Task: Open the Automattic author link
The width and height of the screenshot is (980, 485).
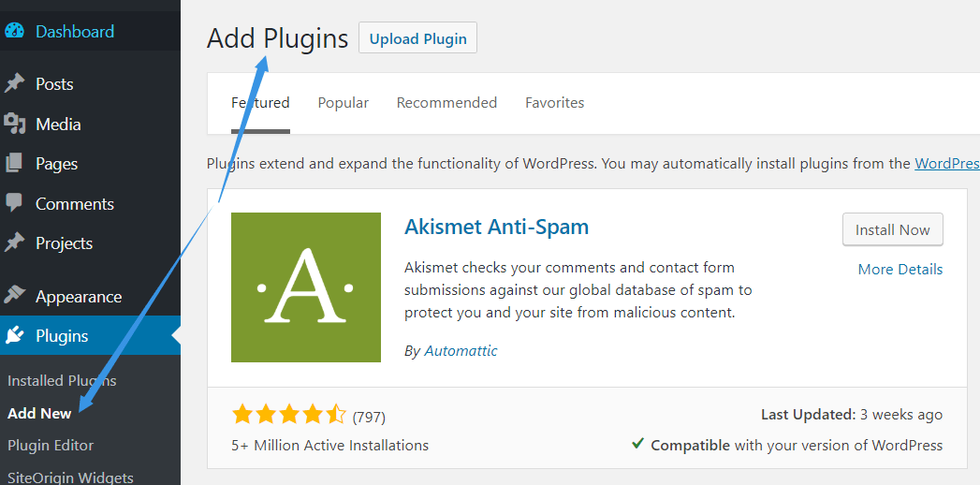Action: point(461,351)
